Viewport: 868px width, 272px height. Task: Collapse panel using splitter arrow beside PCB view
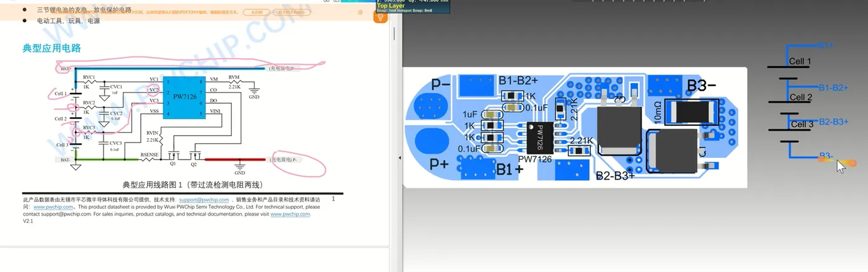399,158
